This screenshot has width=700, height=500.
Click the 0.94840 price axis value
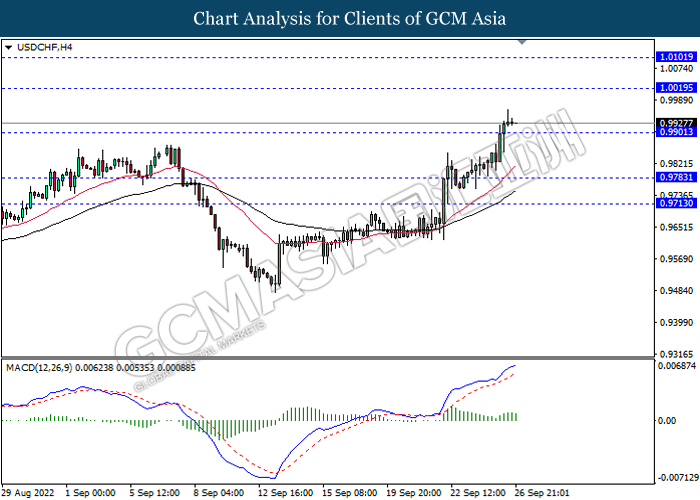[676, 291]
